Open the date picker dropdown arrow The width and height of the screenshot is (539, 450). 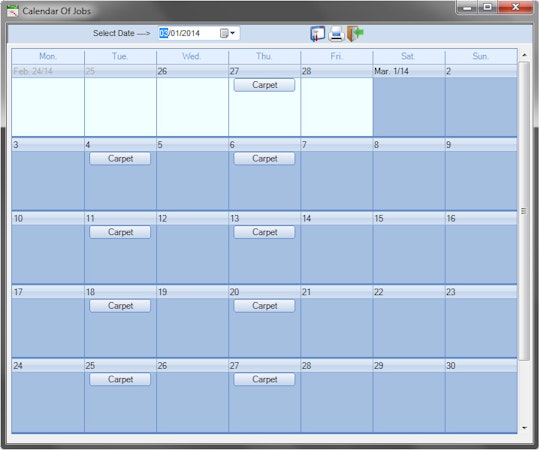(232, 33)
